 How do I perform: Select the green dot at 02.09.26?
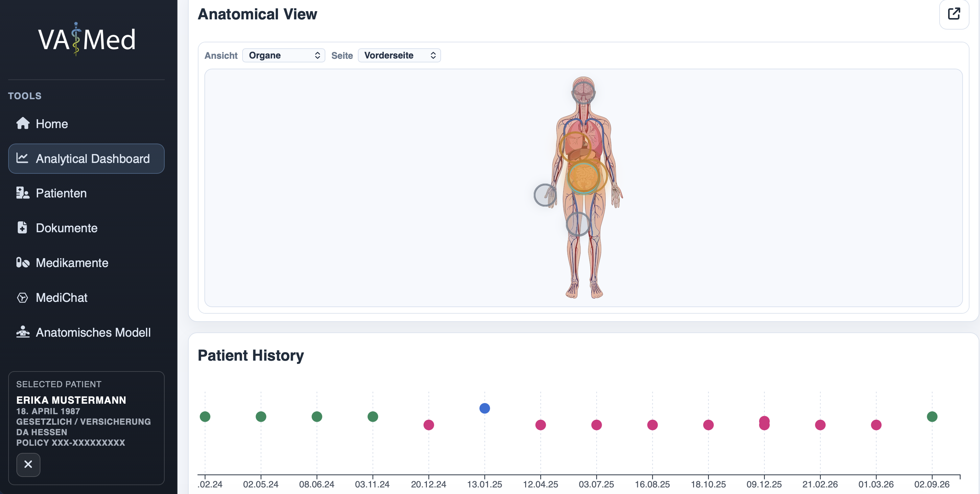coord(932,417)
